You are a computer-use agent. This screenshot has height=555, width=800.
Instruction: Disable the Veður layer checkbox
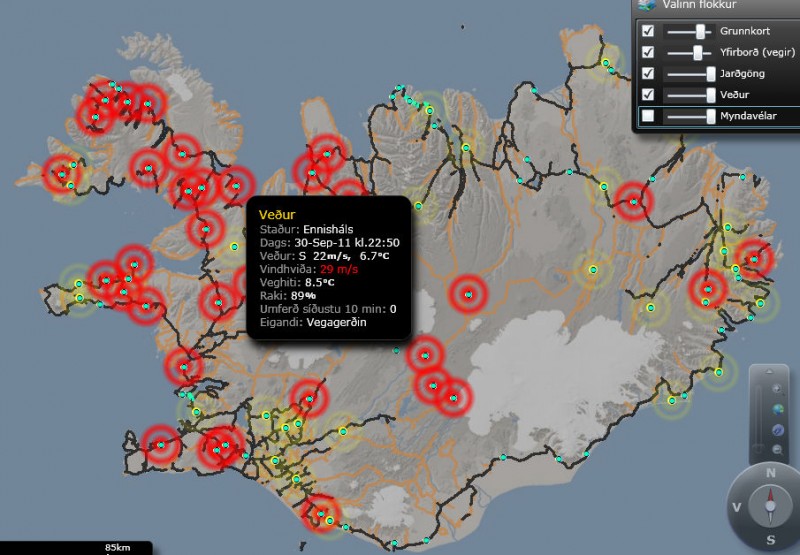(648, 95)
